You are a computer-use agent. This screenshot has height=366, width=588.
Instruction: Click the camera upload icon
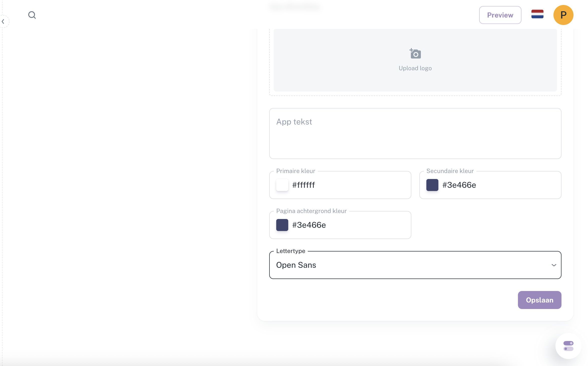coord(415,53)
